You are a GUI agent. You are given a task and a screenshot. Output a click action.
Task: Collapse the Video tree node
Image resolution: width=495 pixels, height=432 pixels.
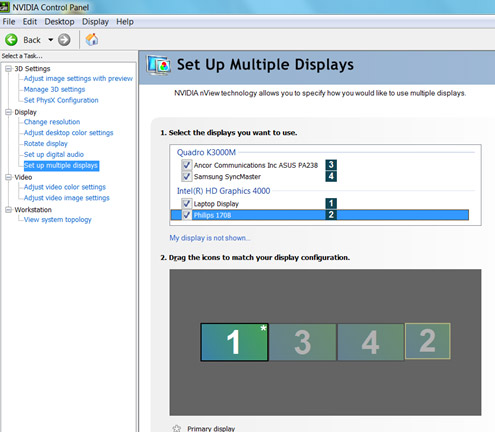pos(8,177)
